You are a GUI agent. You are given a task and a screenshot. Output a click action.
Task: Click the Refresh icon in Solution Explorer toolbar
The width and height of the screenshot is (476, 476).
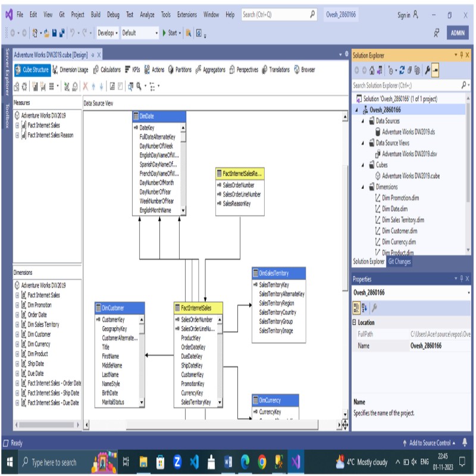pyautogui.click(x=402, y=69)
